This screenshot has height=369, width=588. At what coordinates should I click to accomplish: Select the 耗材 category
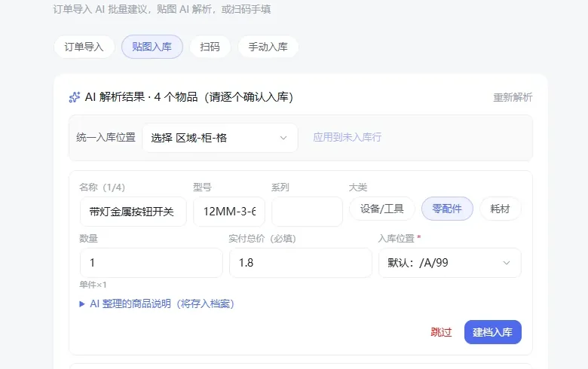point(501,209)
